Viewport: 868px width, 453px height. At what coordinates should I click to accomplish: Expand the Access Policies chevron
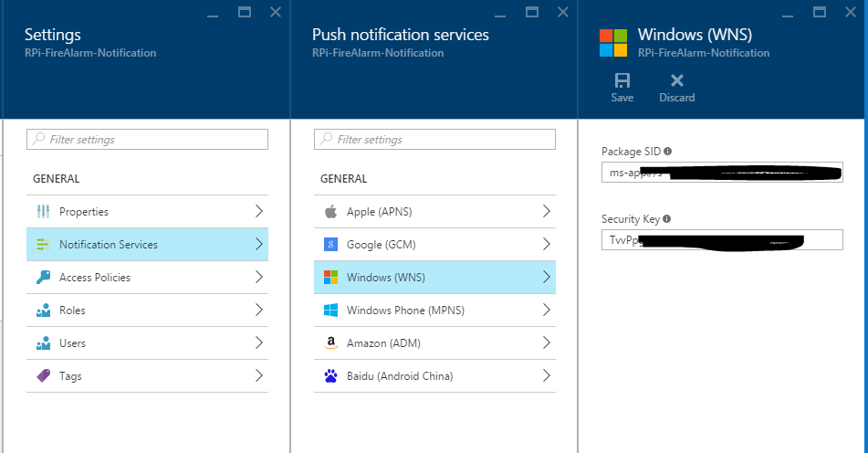pyautogui.click(x=258, y=277)
